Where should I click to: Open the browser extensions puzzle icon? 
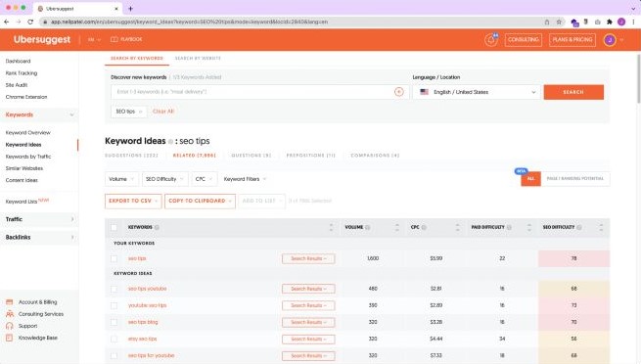(610, 23)
